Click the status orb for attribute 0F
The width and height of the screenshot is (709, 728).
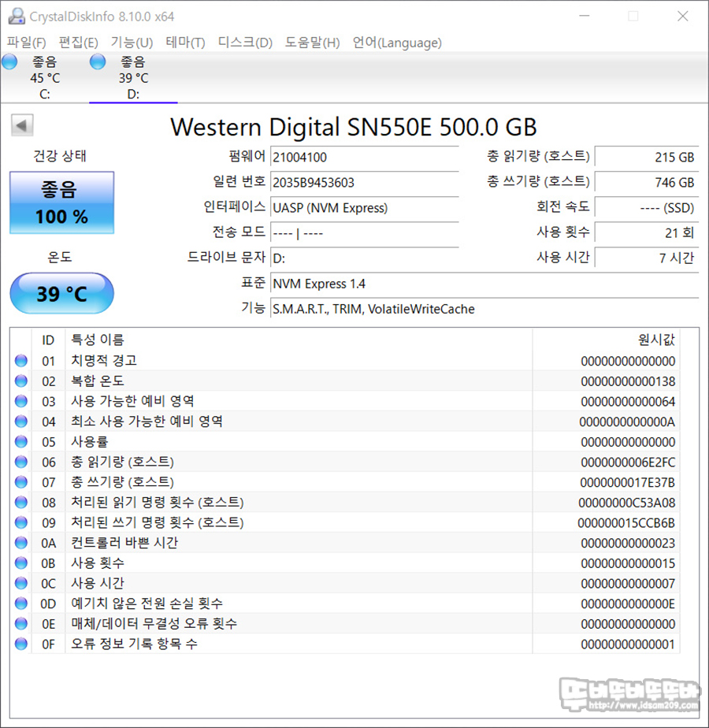[x=21, y=644]
